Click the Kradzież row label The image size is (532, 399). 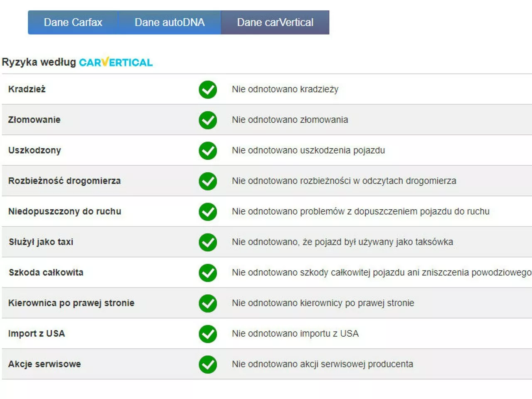click(x=27, y=89)
